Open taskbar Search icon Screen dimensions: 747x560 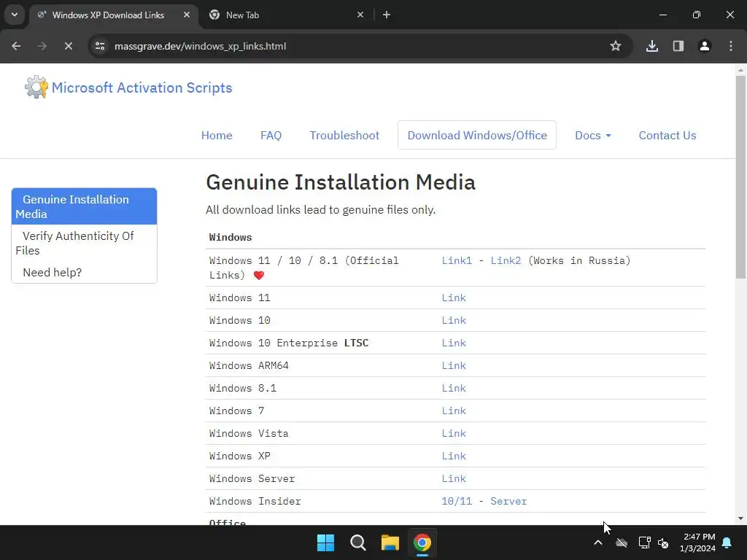pos(357,542)
